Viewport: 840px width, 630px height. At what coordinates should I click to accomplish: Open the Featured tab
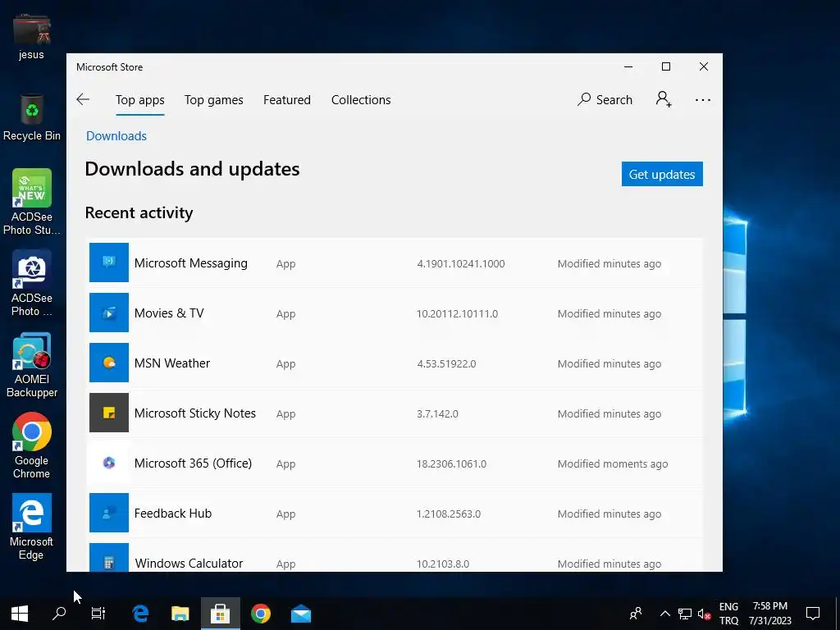tap(286, 100)
